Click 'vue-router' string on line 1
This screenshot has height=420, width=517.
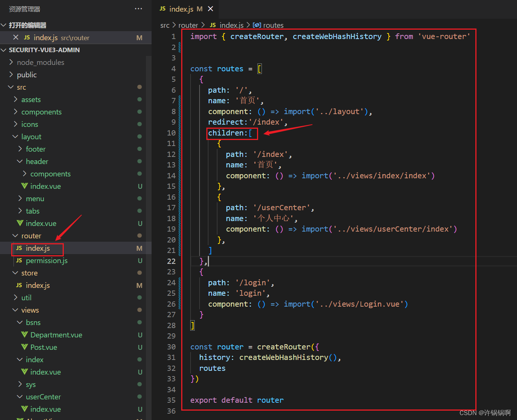pos(444,36)
